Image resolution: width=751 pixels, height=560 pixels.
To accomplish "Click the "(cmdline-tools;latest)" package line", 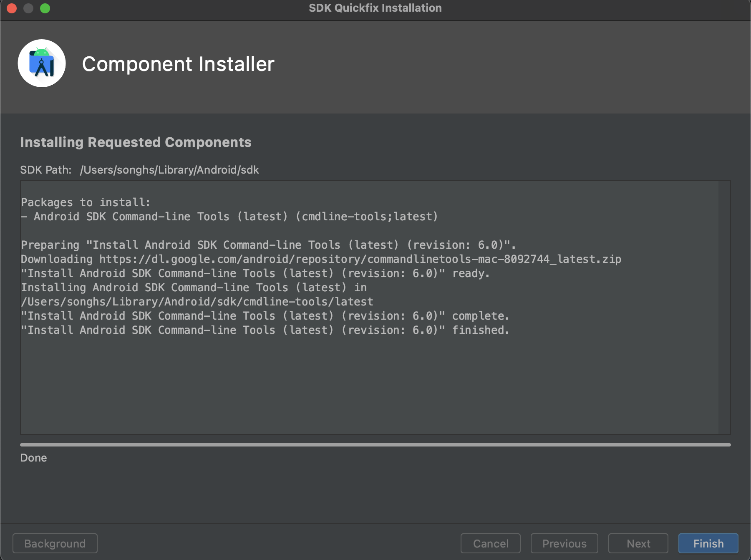I will tap(229, 217).
